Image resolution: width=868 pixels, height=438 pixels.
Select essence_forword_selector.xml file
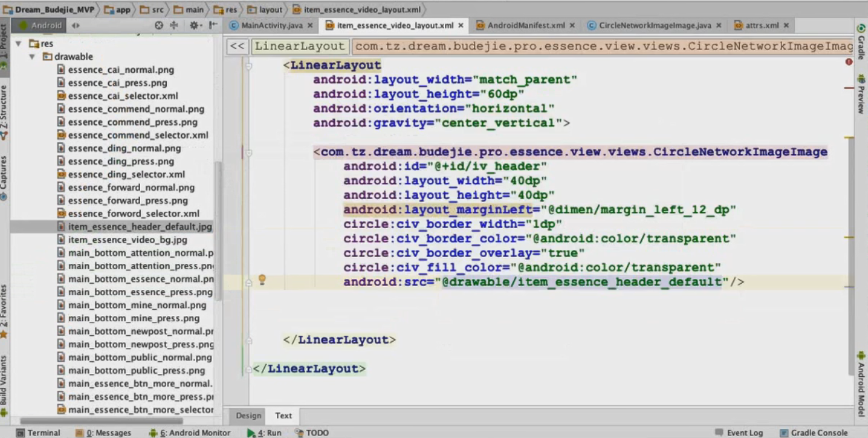134,214
